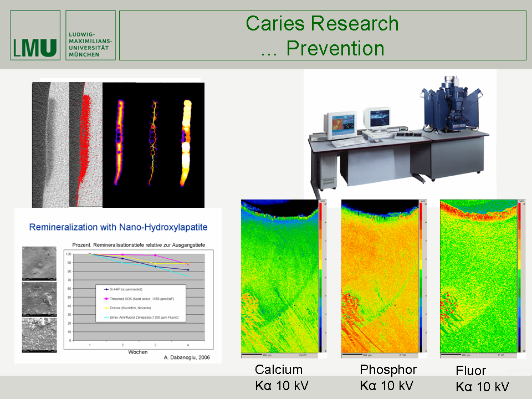Click the rightmost bright fluorescence image

tap(187, 144)
